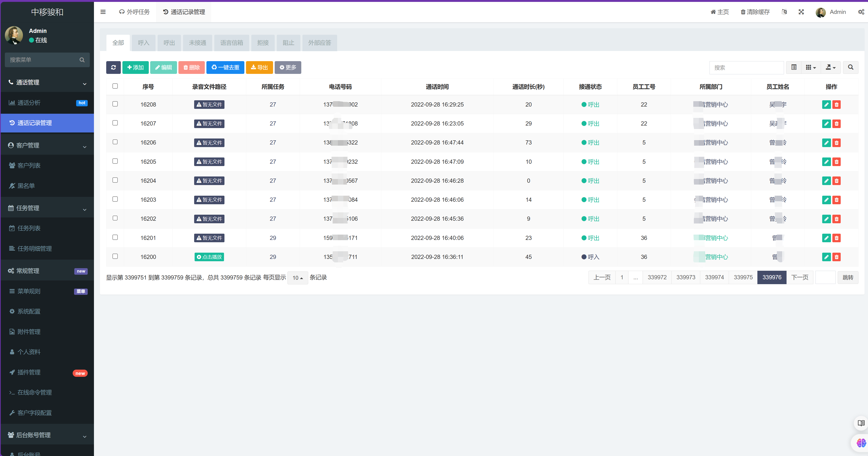Play the recording for record 16200

pyautogui.click(x=209, y=257)
